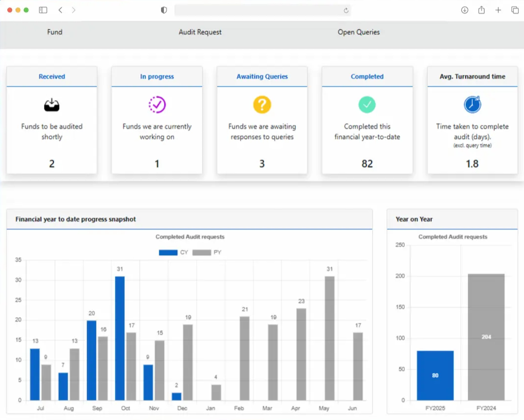
Task: Click the Share icon in toolbar
Action: pyautogui.click(x=481, y=10)
